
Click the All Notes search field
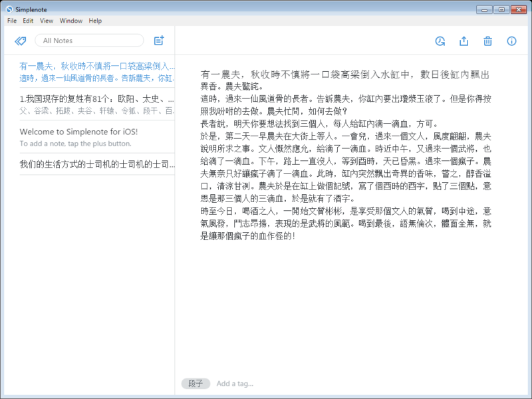click(x=89, y=41)
